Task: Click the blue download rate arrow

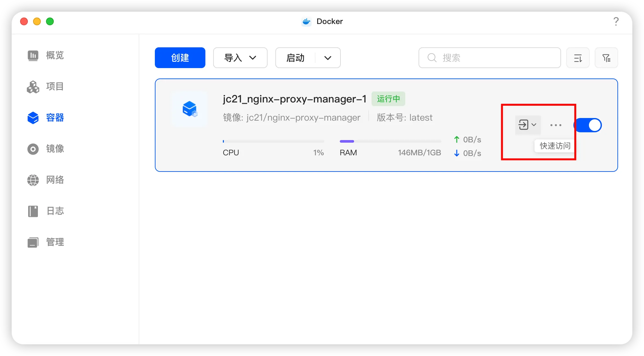Action: tap(456, 153)
